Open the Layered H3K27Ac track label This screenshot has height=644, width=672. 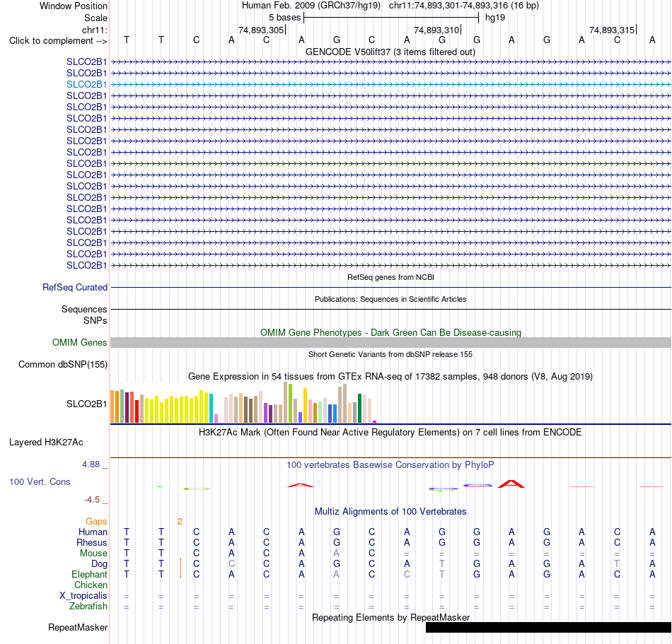click(46, 443)
